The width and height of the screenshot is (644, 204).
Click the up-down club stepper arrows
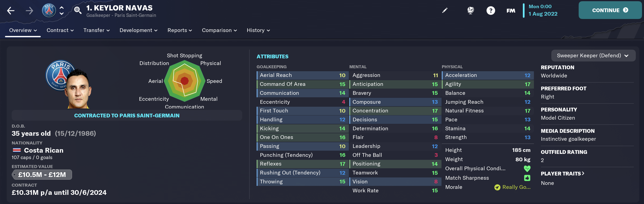62,10
